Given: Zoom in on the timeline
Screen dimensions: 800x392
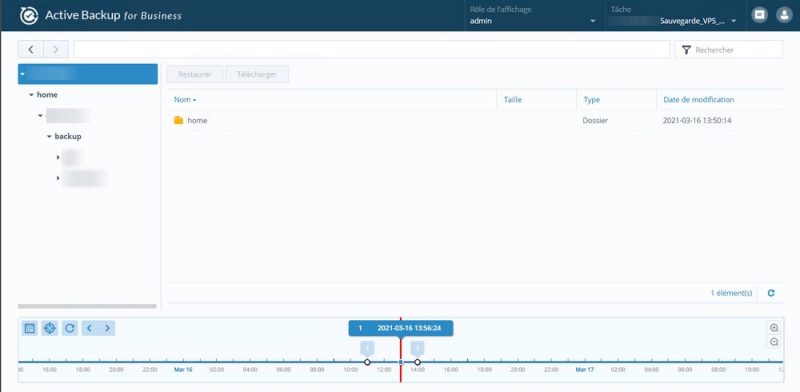Looking at the screenshot, I should 774,328.
